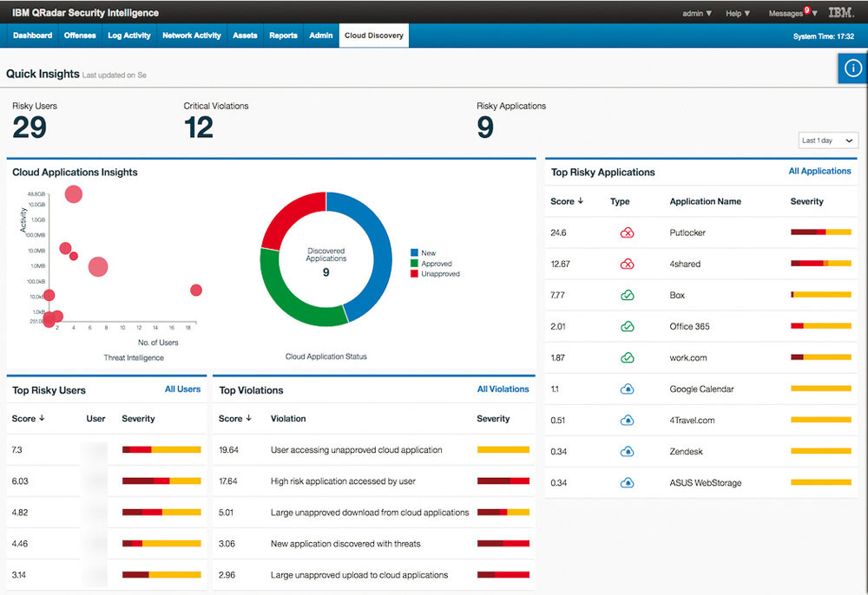The height and width of the screenshot is (595, 868).
Task: Click 'New application discovered with threats' violation
Action: point(345,544)
